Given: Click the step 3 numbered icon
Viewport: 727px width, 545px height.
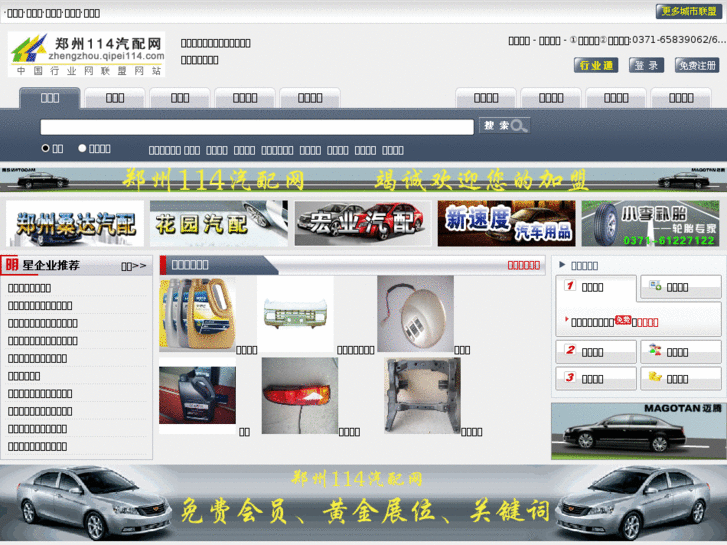Looking at the screenshot, I should click(x=570, y=377).
